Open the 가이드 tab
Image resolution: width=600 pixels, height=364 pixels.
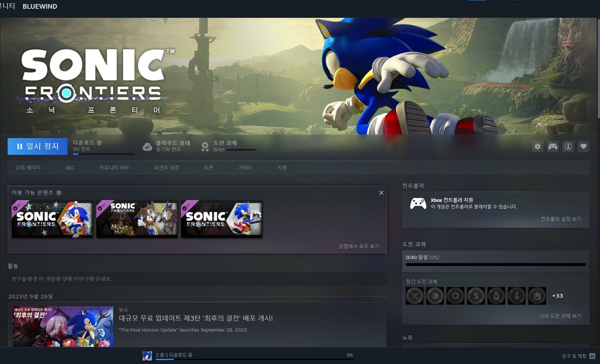coord(245,168)
